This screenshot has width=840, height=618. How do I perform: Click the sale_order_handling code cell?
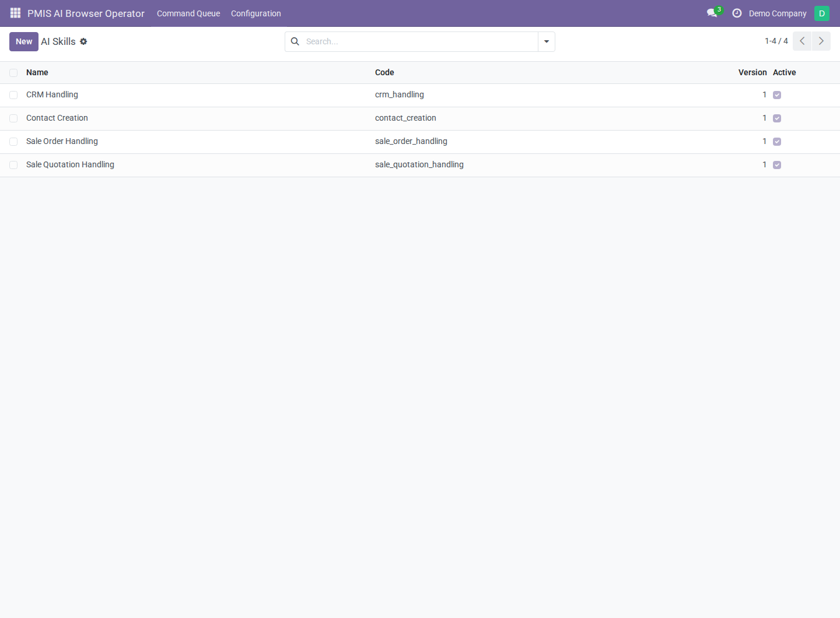point(411,141)
